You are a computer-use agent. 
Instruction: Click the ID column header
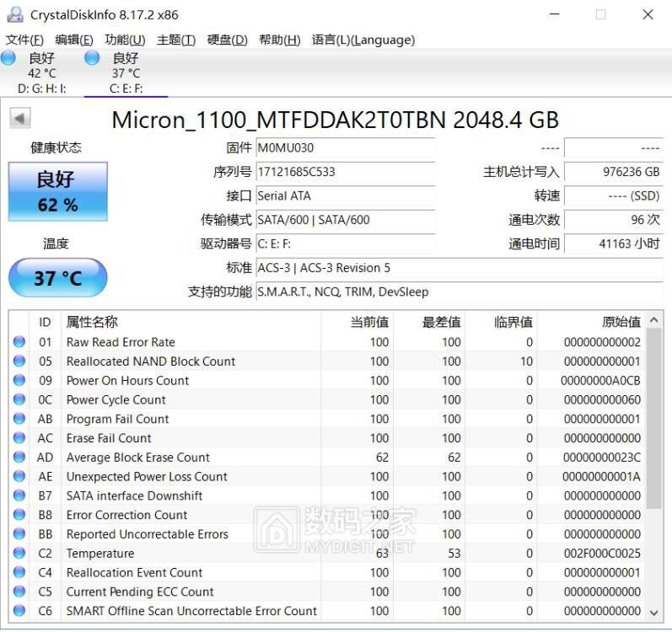(45, 322)
